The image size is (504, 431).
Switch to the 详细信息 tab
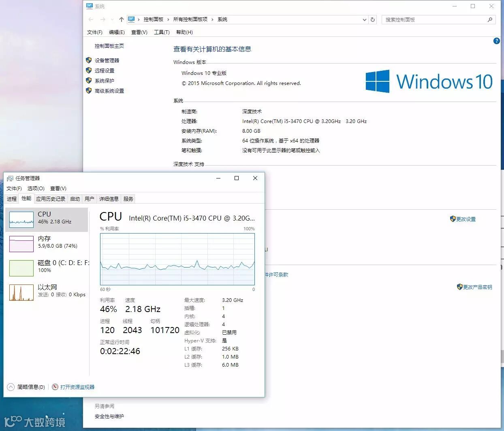tap(109, 199)
